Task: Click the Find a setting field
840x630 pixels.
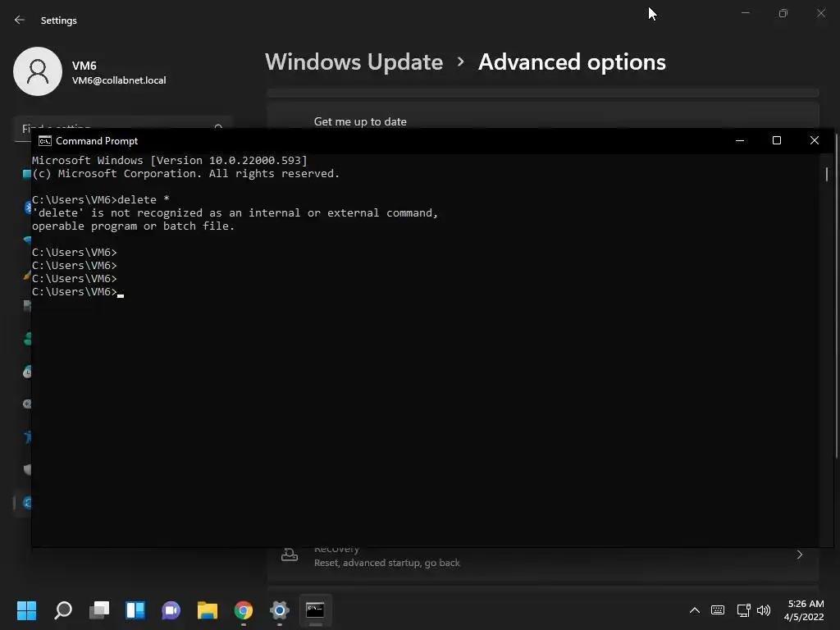Action: (x=123, y=129)
